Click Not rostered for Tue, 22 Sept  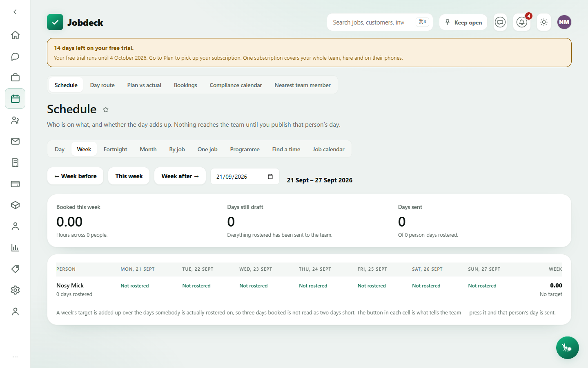pyautogui.click(x=196, y=286)
